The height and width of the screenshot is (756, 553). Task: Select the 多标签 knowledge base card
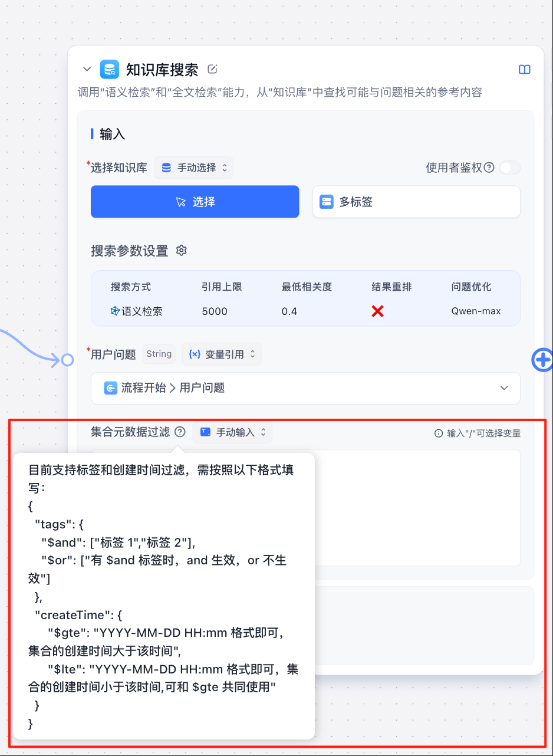[x=416, y=202]
